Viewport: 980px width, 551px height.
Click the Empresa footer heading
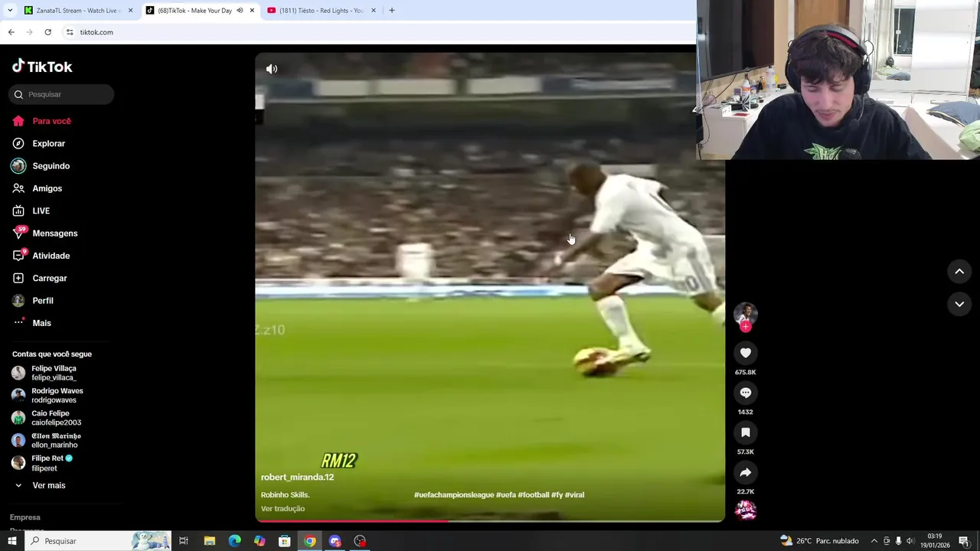pos(24,517)
